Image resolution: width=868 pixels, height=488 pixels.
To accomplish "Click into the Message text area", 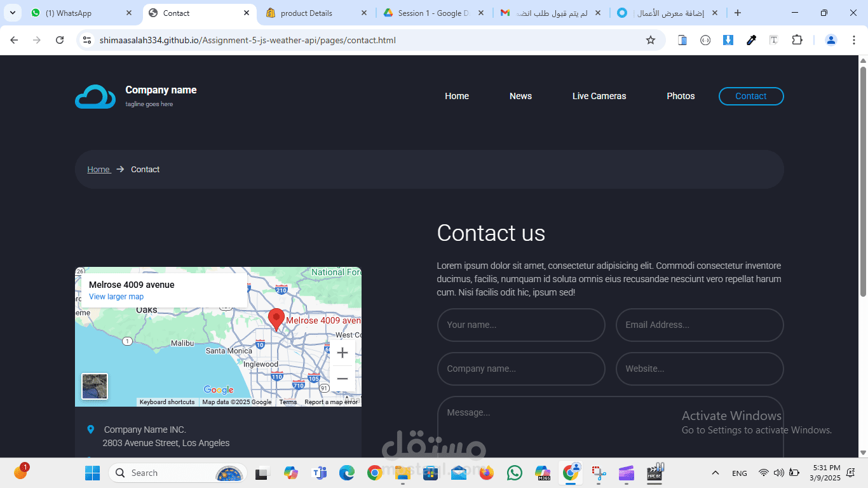I will click(x=610, y=426).
